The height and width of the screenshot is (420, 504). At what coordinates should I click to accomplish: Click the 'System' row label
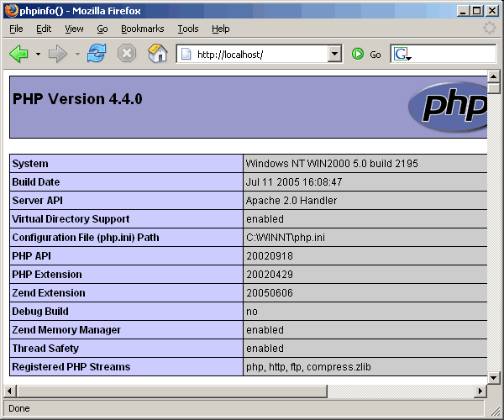click(x=30, y=164)
